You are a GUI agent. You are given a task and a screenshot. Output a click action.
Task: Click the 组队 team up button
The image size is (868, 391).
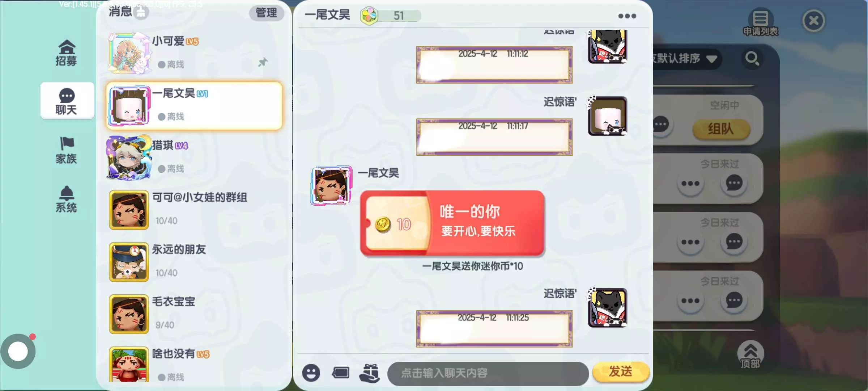[x=721, y=129]
